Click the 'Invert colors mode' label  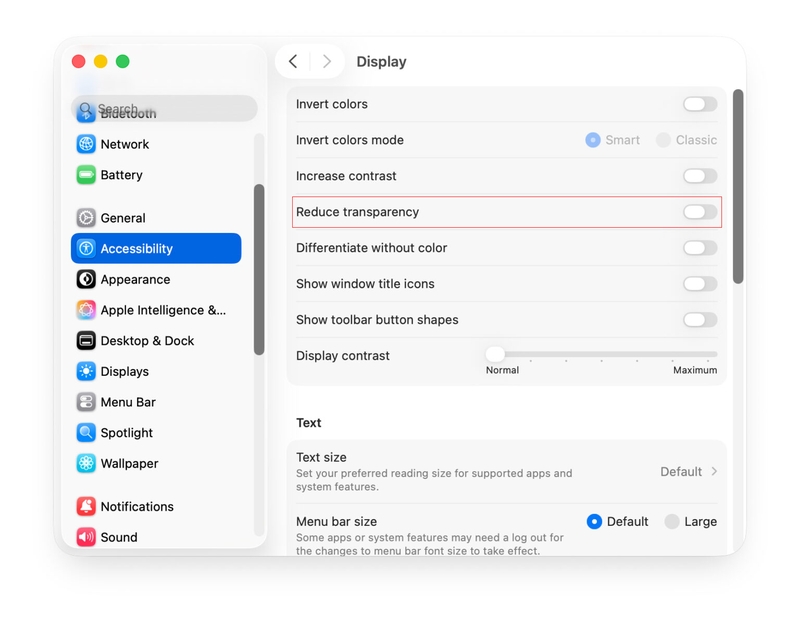(x=350, y=140)
